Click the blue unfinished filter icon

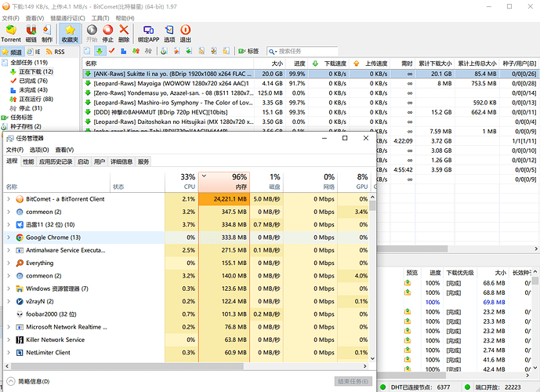tap(124, 51)
